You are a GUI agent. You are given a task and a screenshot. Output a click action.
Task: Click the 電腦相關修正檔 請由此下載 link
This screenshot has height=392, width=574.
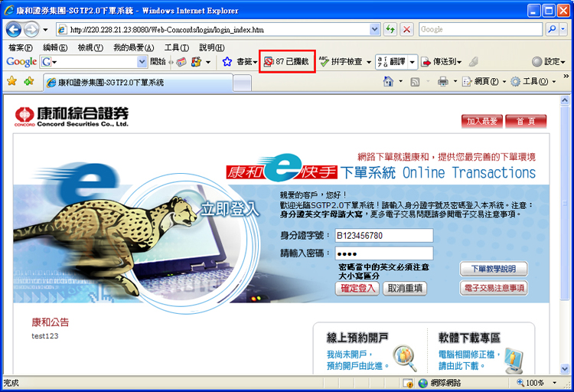pos(469,360)
